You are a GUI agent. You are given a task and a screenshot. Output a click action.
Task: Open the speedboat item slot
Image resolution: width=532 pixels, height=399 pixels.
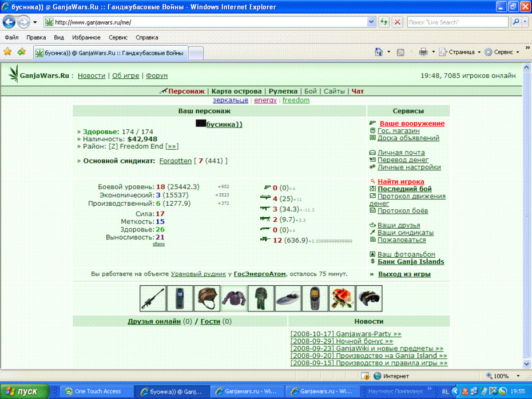point(288,298)
